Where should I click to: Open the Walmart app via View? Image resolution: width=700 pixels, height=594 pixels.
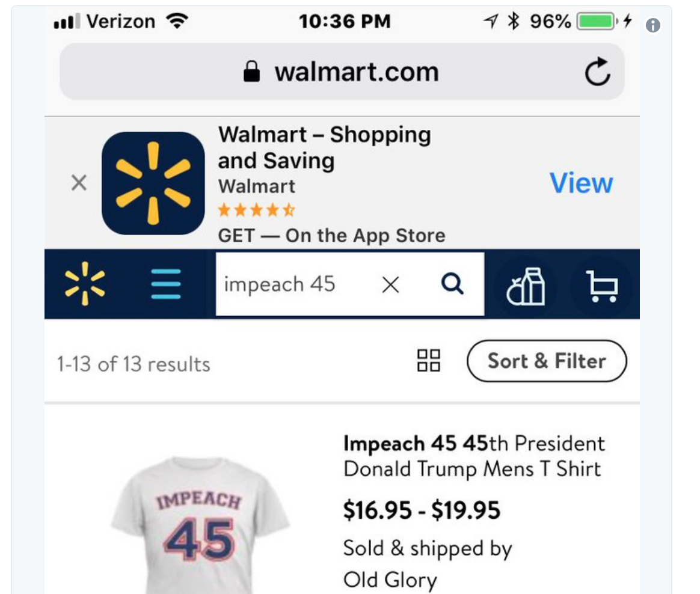point(581,183)
